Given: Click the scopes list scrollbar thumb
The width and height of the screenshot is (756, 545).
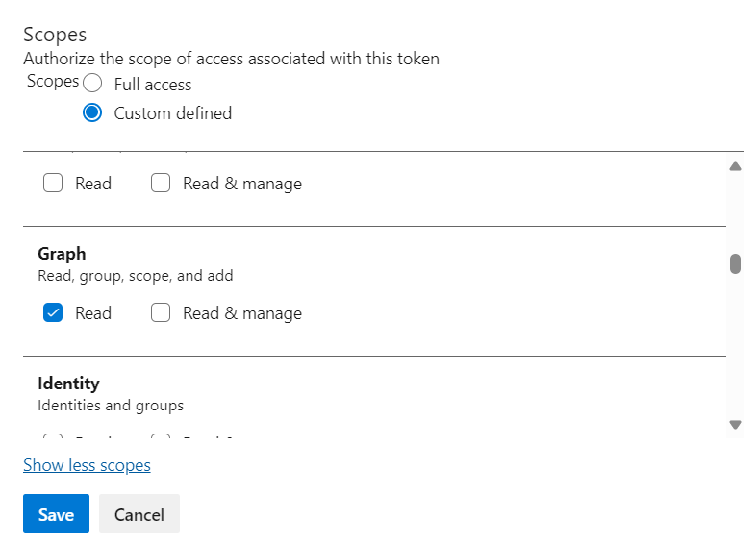Looking at the screenshot, I should (x=735, y=263).
